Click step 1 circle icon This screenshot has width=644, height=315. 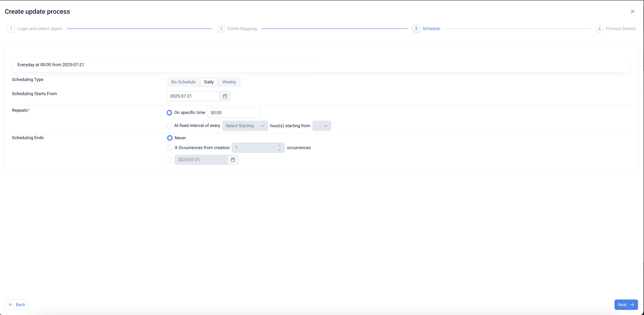click(x=11, y=29)
